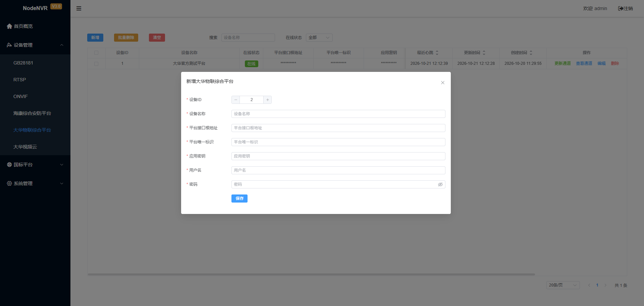Click 编辑 link in the table row

point(601,63)
